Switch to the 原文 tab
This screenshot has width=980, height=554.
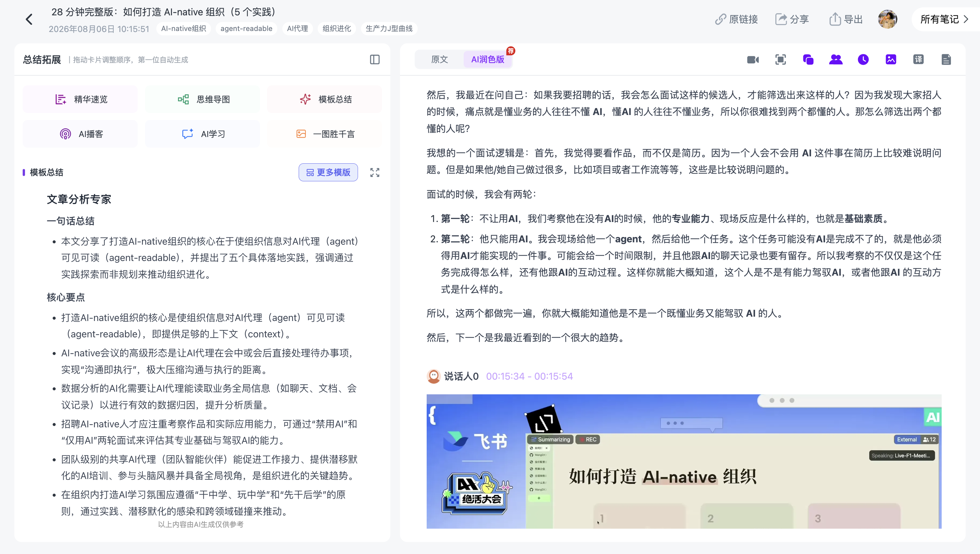[439, 59]
